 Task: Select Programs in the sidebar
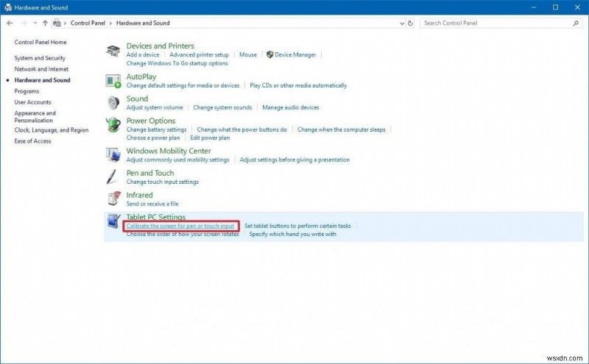[x=27, y=91]
